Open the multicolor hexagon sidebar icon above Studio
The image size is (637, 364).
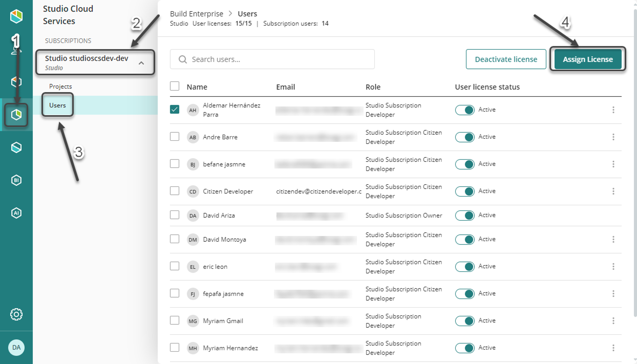[16, 82]
